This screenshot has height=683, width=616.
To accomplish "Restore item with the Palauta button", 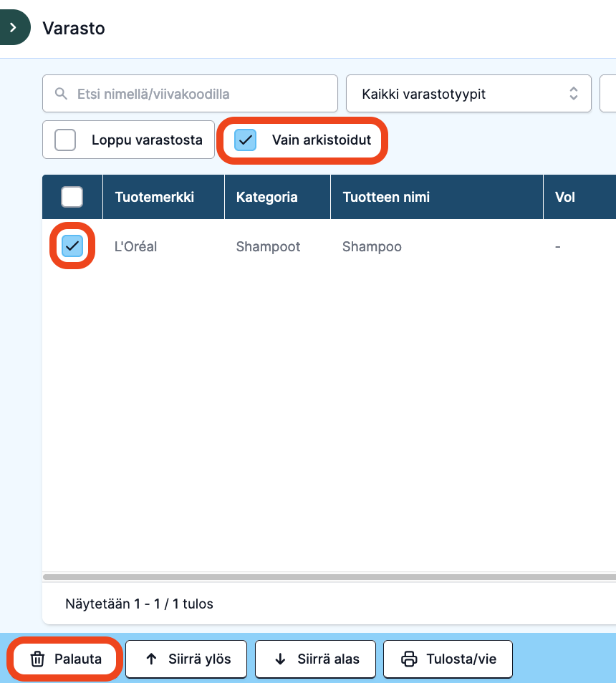I will click(65, 659).
